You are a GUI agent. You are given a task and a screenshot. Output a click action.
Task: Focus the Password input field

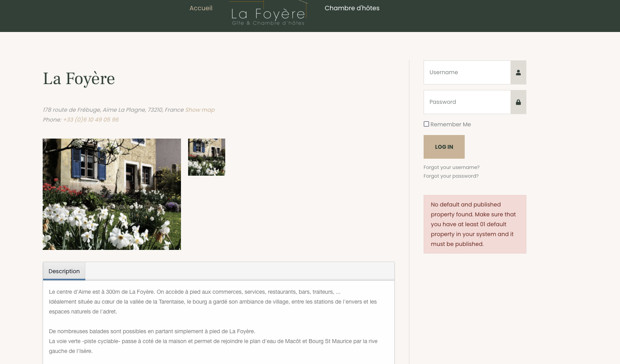467,102
